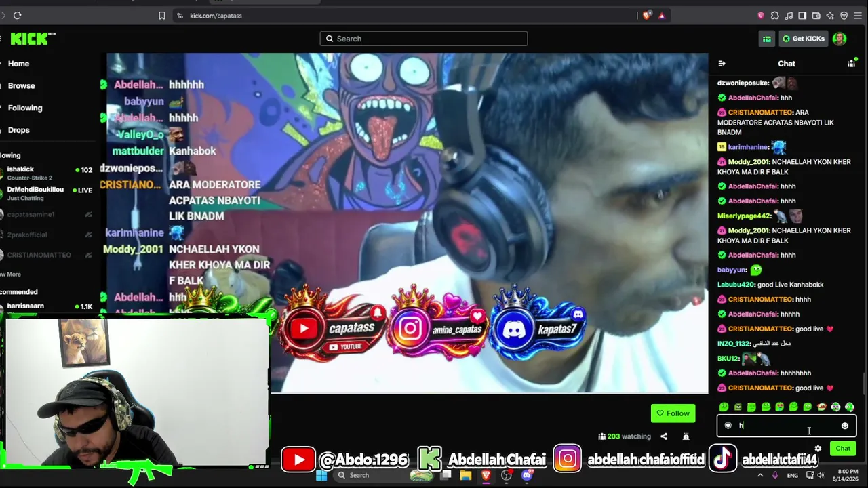Screen dimensions: 868x488
Task: Open the Brave Wallet icon
Action: pyautogui.click(x=816, y=16)
